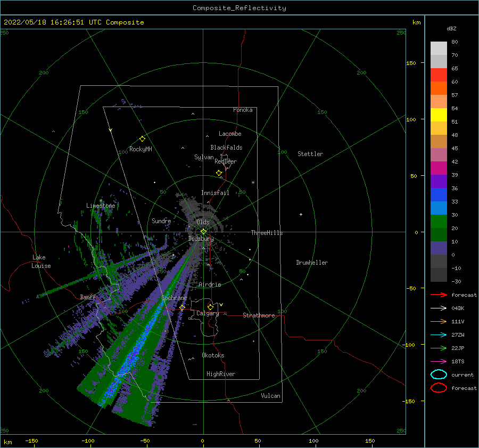This screenshot has height=448, width=479.
Task: Click the Sundre label
Action: click(161, 221)
